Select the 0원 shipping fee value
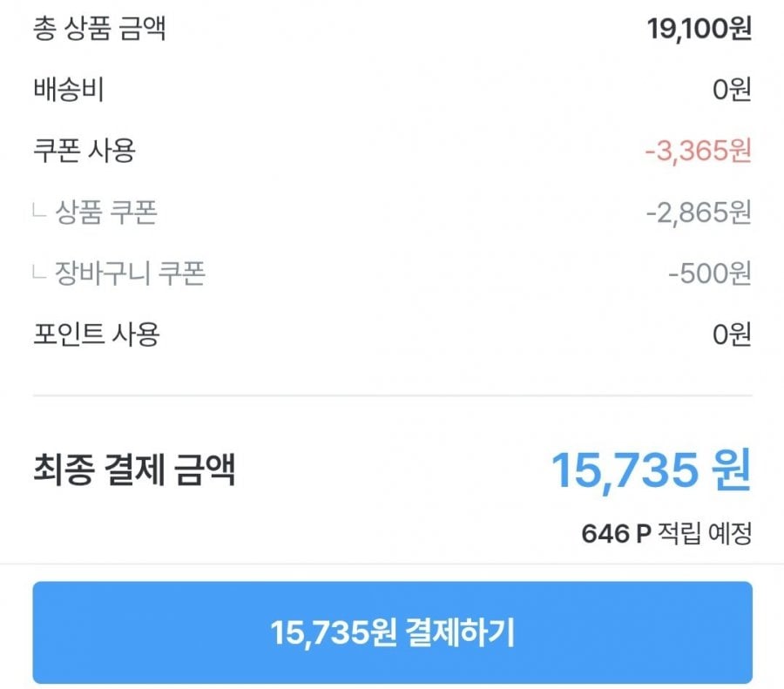The height and width of the screenshot is (689, 784). pos(731,91)
